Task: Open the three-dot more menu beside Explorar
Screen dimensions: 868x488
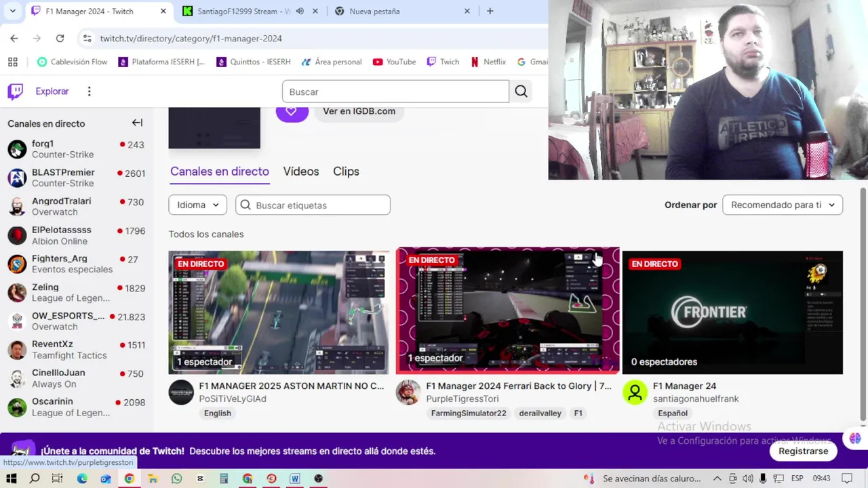Action: coord(89,91)
